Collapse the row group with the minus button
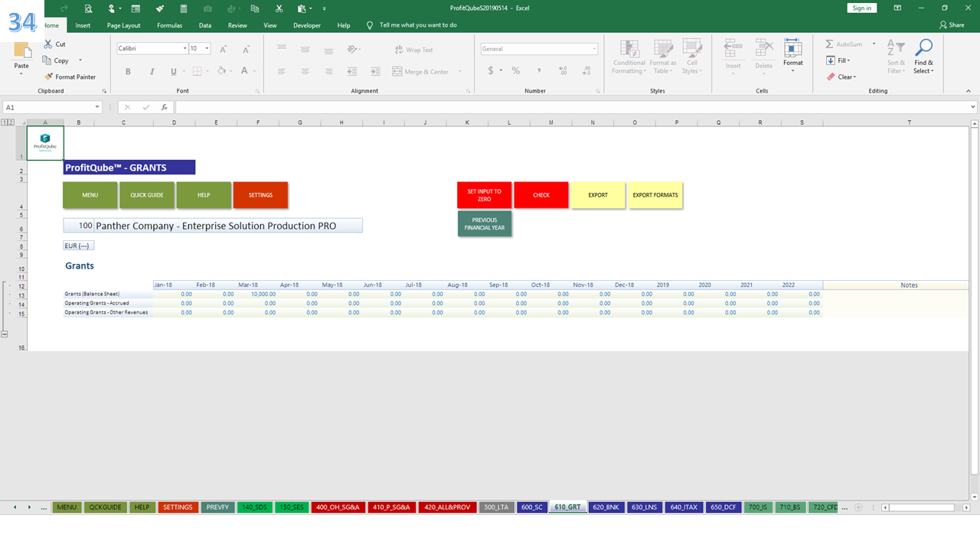The height and width of the screenshot is (551, 980). pos(5,334)
